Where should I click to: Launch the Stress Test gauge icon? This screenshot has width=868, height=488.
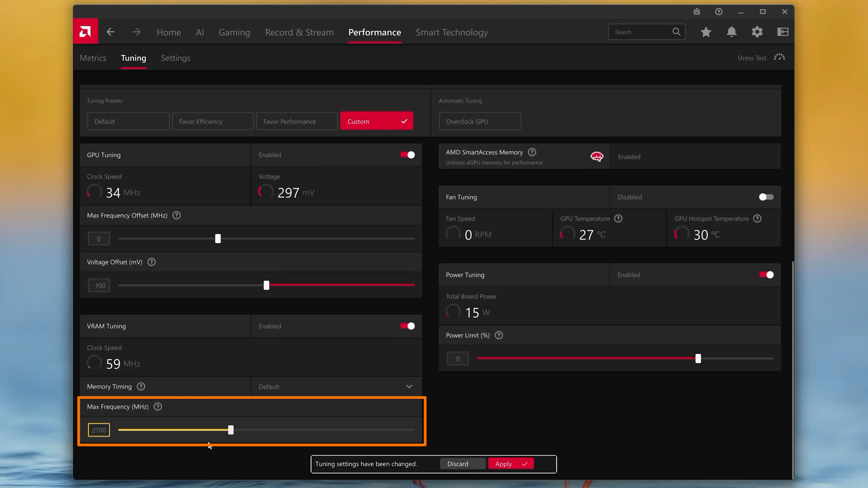(779, 57)
